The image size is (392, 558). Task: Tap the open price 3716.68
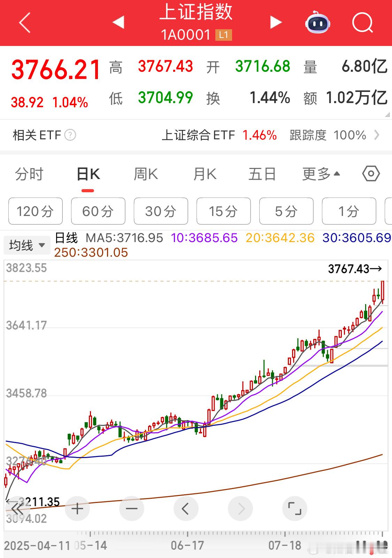pyautogui.click(x=263, y=66)
